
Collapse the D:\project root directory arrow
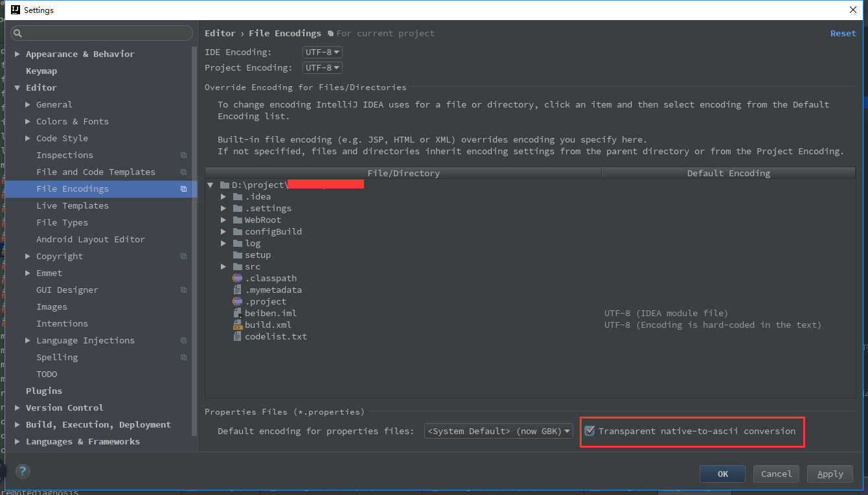(x=211, y=185)
